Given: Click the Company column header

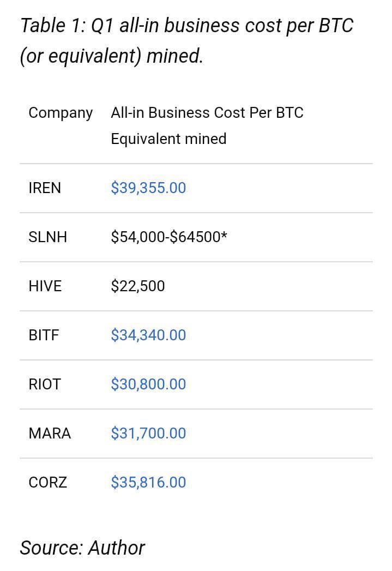Looking at the screenshot, I should [x=61, y=113].
